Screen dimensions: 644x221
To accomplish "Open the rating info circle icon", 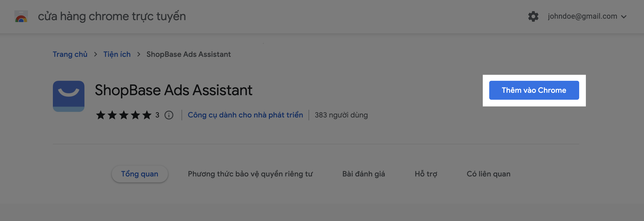I will click(x=169, y=115).
